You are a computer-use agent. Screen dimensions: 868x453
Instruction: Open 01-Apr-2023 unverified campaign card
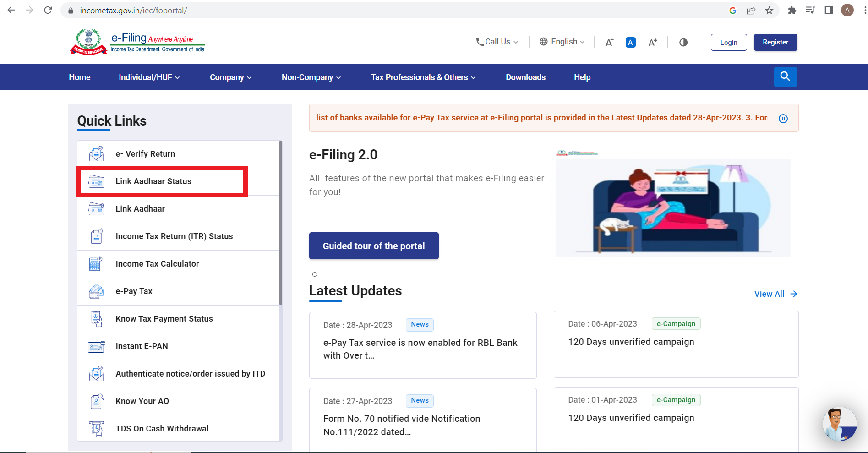click(676, 420)
